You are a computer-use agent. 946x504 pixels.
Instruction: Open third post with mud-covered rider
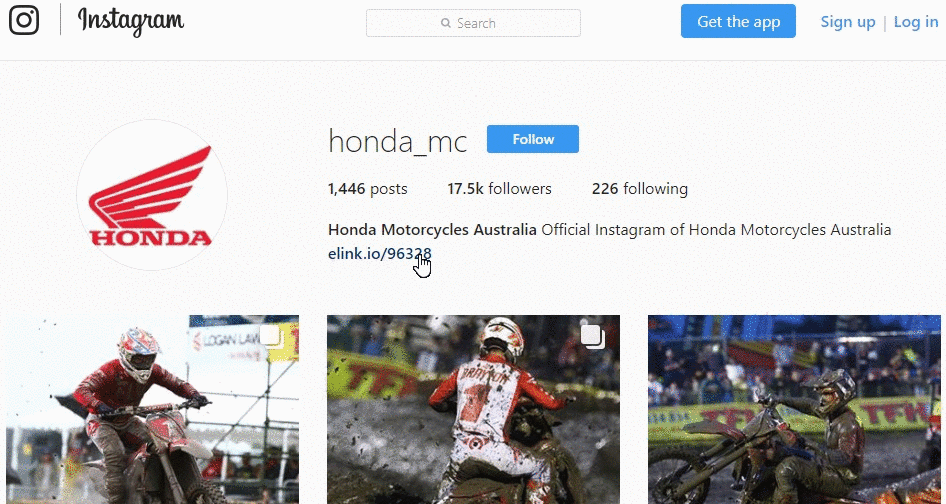tap(794, 409)
